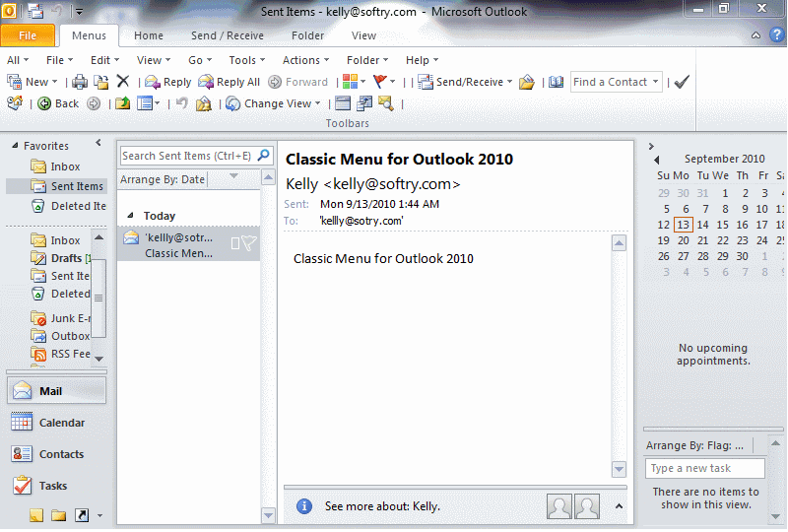Click the home icon at start of second toolbar row
Viewport: 788px width, 532px height.
click(15, 103)
